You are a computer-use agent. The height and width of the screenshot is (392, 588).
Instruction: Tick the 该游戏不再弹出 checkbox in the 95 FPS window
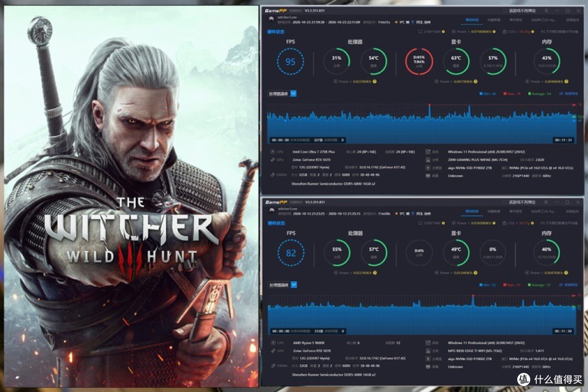point(505,11)
